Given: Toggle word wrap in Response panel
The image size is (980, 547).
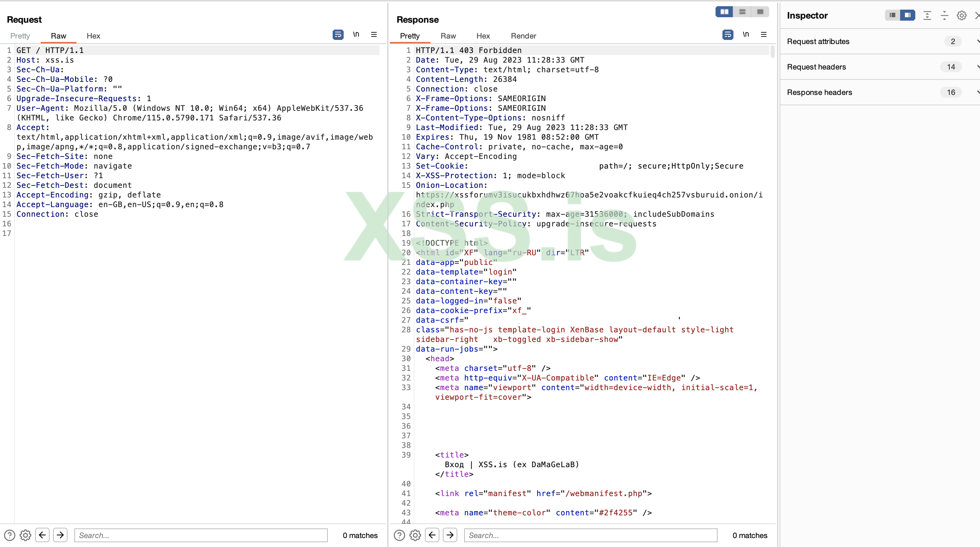Looking at the screenshot, I should [727, 35].
